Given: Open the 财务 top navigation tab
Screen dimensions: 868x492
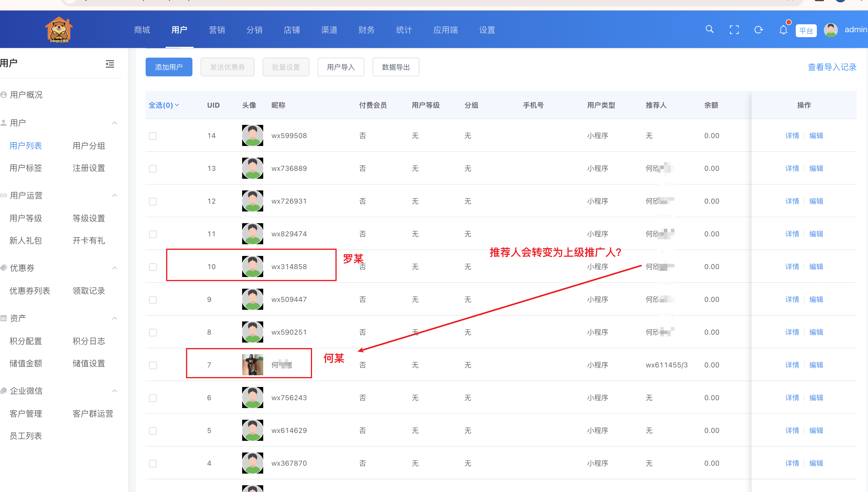Looking at the screenshot, I should tap(366, 30).
